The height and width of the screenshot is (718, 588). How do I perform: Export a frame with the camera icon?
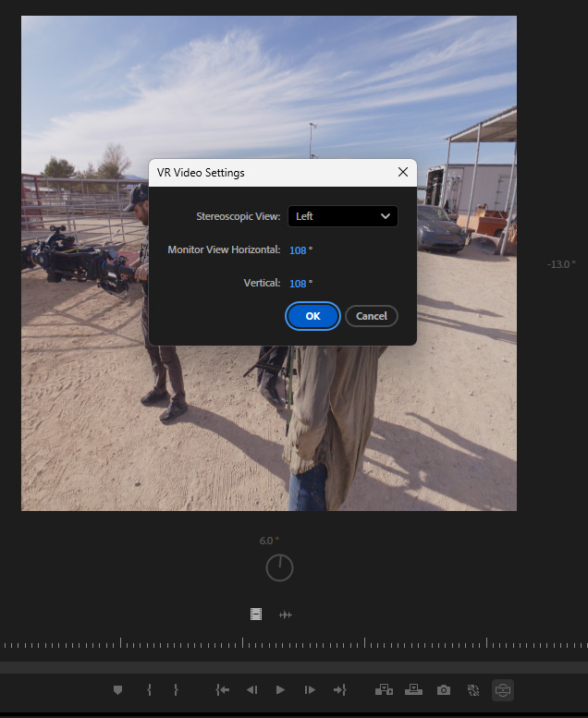[443, 689]
